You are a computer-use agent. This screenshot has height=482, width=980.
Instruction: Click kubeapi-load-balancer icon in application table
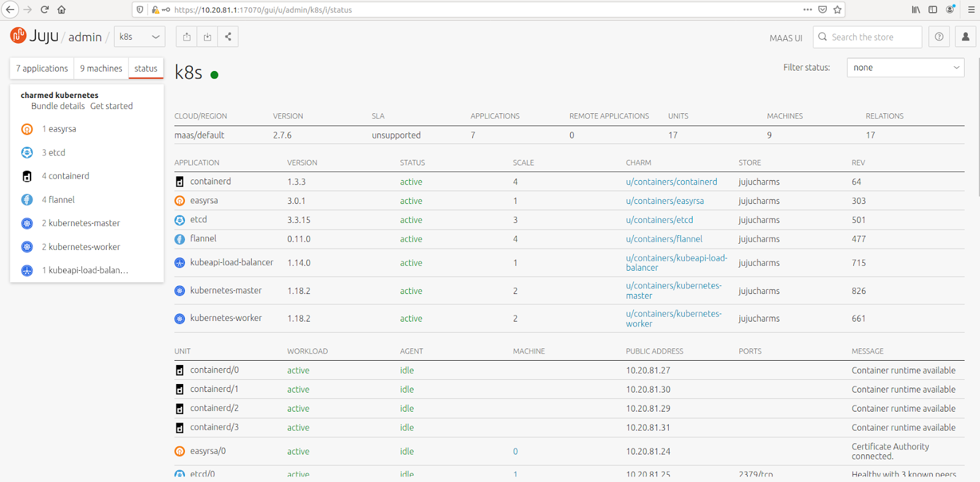179,263
